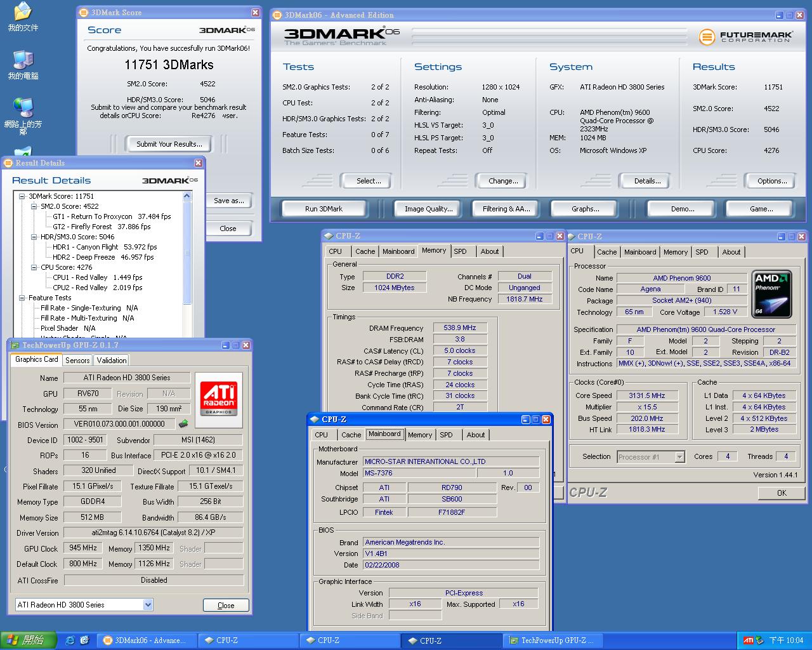Click Change... under Settings
812x650 pixels.
tap(503, 181)
